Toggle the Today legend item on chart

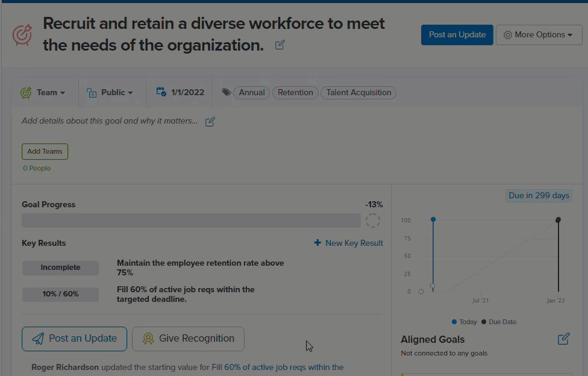(464, 322)
